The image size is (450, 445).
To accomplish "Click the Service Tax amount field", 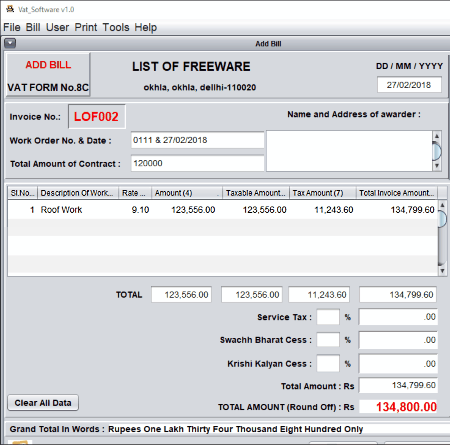I will [x=398, y=317].
